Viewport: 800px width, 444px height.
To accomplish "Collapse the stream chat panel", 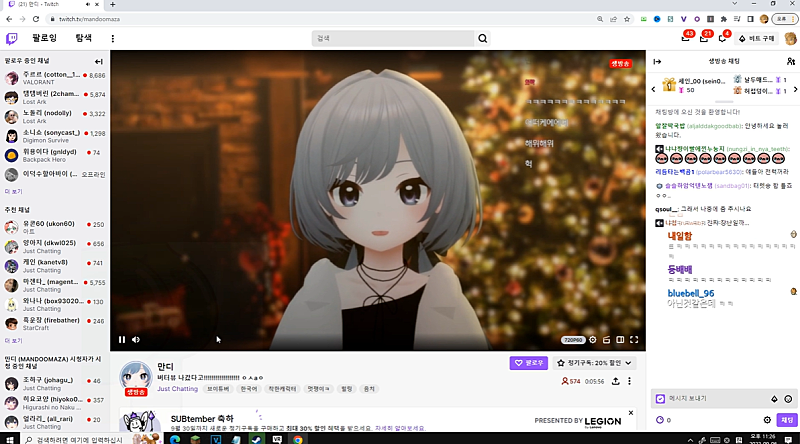I will [x=657, y=61].
